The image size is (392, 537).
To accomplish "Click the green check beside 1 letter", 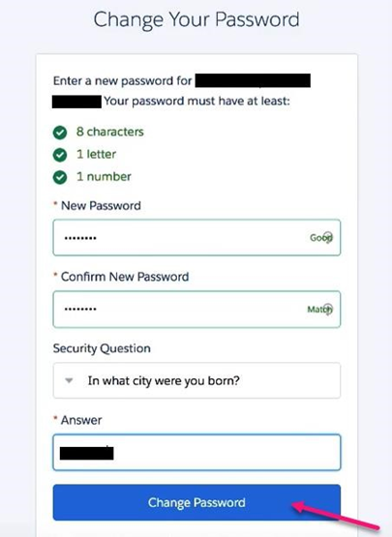I will tap(60, 155).
